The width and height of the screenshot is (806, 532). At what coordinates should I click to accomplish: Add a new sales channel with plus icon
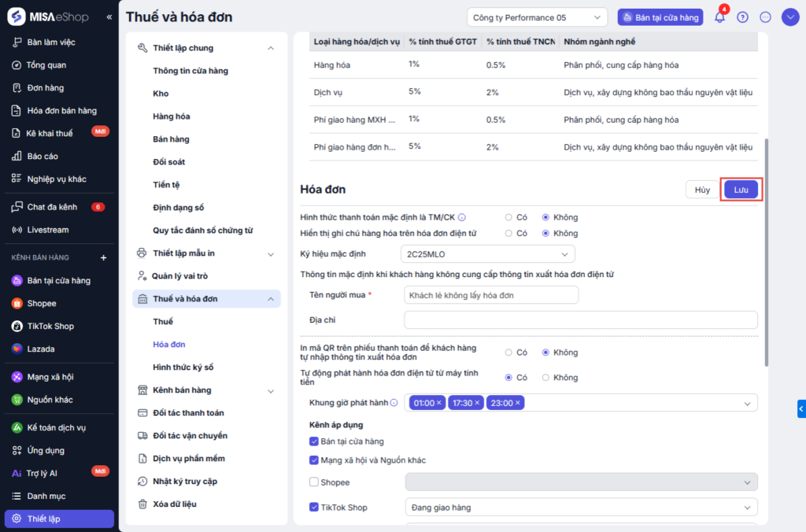pos(103,257)
